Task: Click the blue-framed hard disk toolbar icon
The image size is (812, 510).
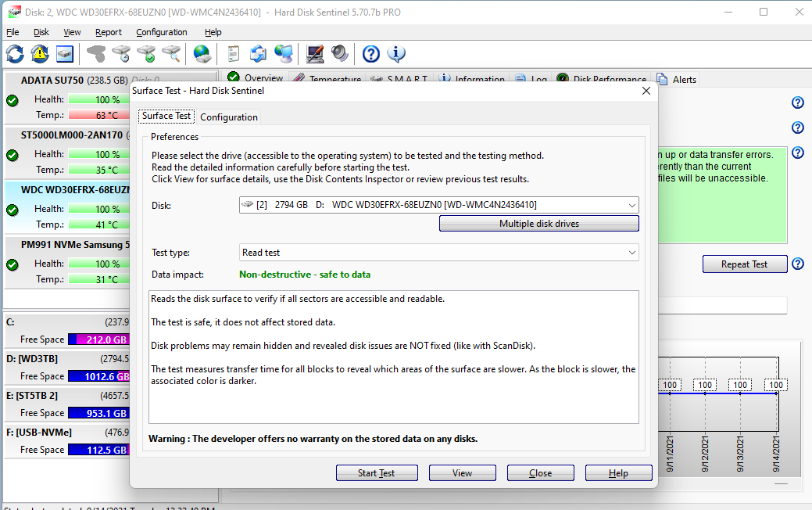Action: pos(65,53)
